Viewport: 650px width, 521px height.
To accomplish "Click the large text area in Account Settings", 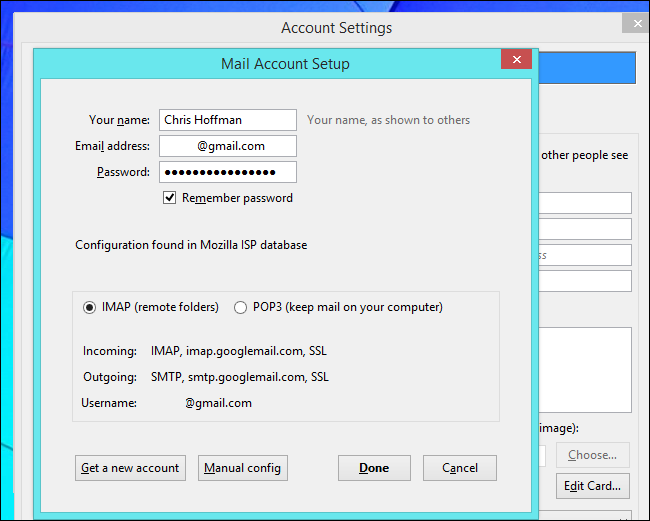I will [x=585, y=370].
